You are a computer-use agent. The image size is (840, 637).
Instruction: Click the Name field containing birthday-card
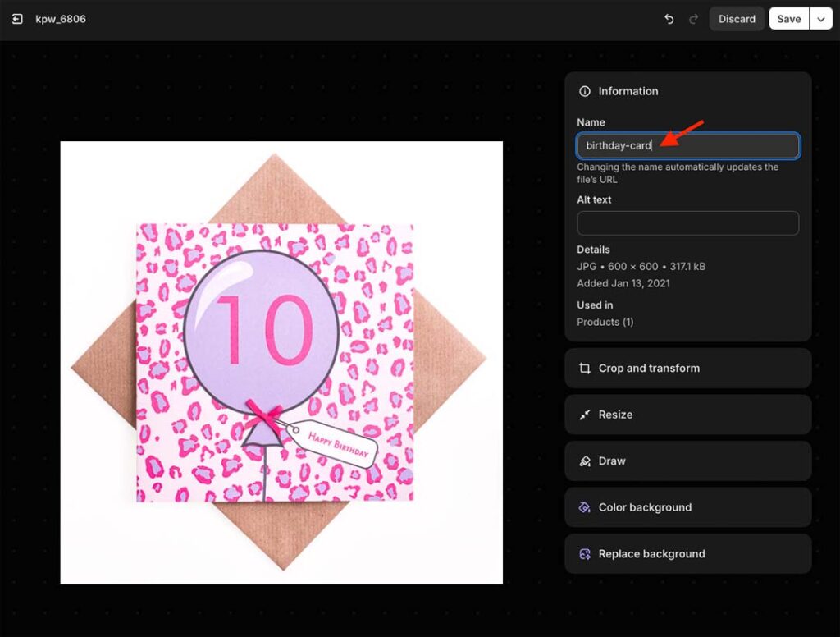point(688,145)
